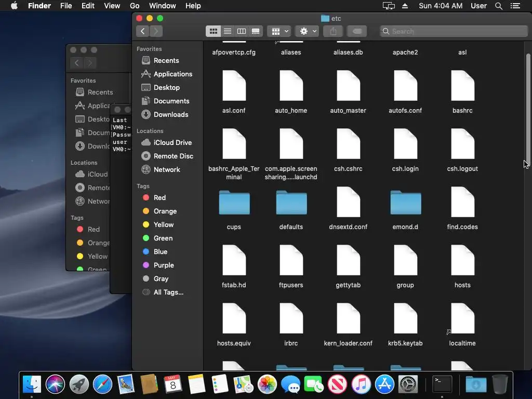The height and width of the screenshot is (399, 532).
Task: Open App Store from the Dock
Action: (384, 384)
